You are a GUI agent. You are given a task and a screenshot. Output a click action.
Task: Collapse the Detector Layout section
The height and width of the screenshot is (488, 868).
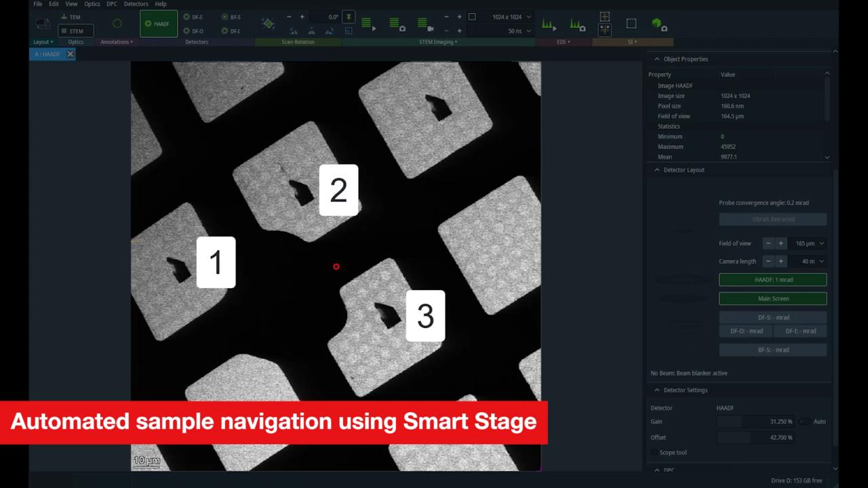click(656, 170)
